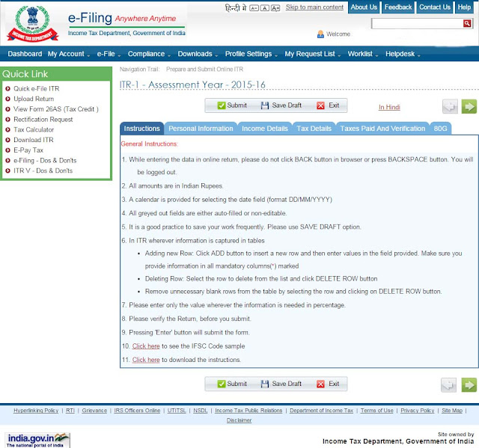Click the red search magnifier icon
479x448 pixels.
(x=467, y=23)
